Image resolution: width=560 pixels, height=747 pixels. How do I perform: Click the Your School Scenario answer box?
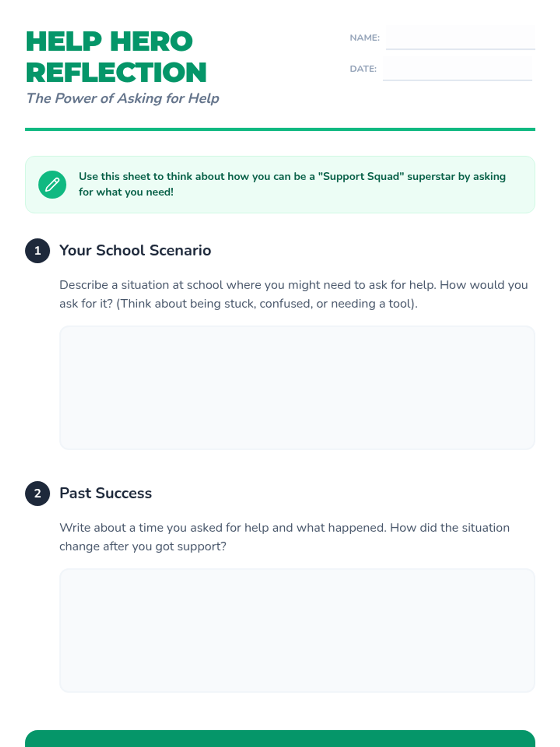click(x=297, y=388)
